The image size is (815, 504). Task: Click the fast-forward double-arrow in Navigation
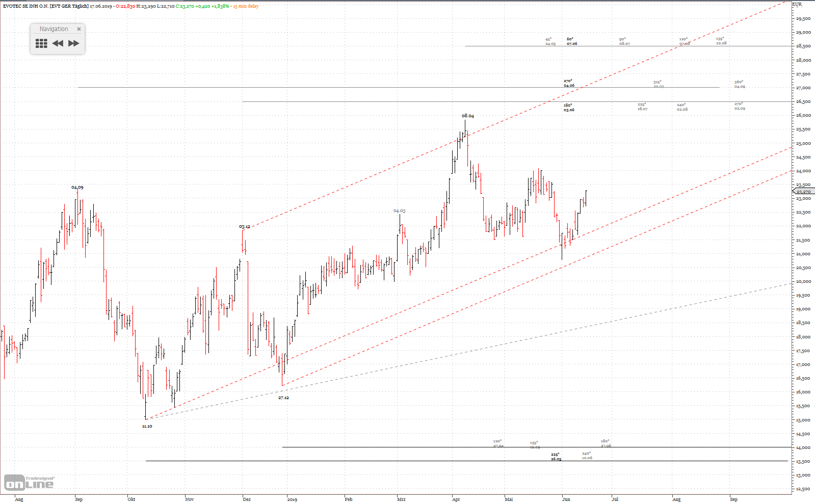point(74,43)
